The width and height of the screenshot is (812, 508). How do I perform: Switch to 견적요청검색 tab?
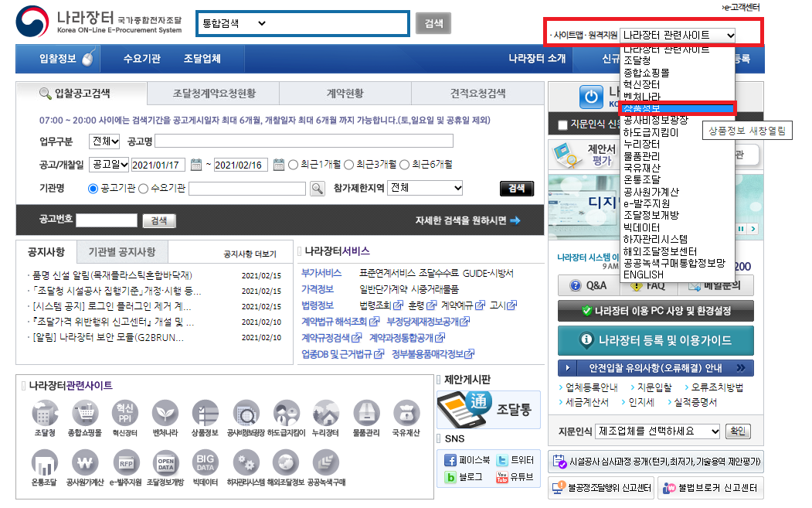tap(478, 94)
